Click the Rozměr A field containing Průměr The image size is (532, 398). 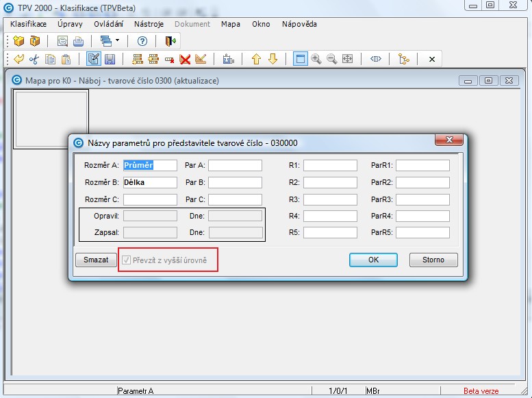150,165
